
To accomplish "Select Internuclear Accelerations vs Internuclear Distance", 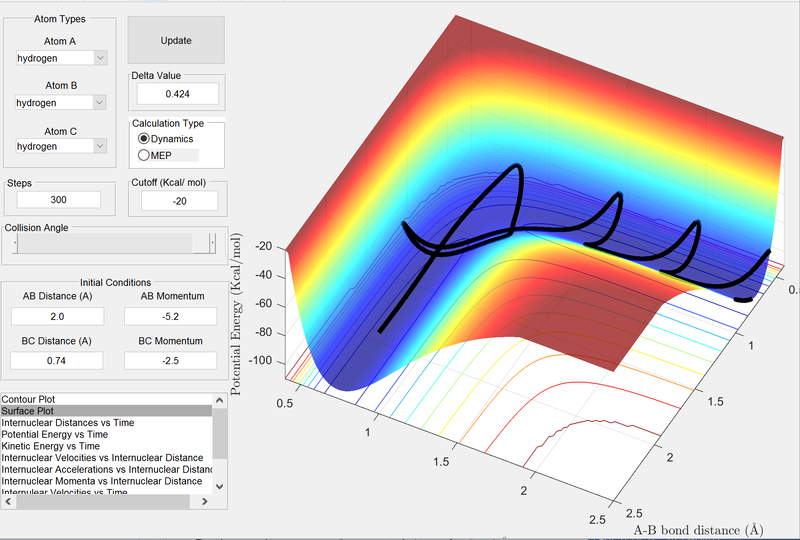I will point(106,470).
